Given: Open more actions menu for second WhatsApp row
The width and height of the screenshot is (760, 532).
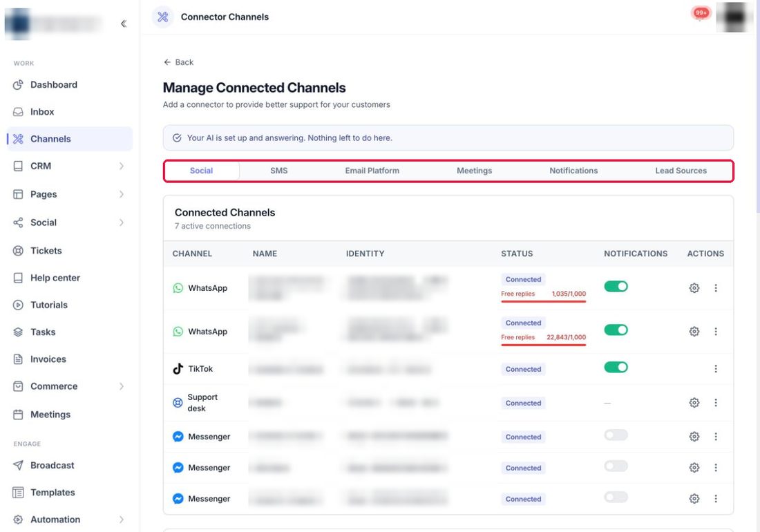Looking at the screenshot, I should pyautogui.click(x=715, y=332).
